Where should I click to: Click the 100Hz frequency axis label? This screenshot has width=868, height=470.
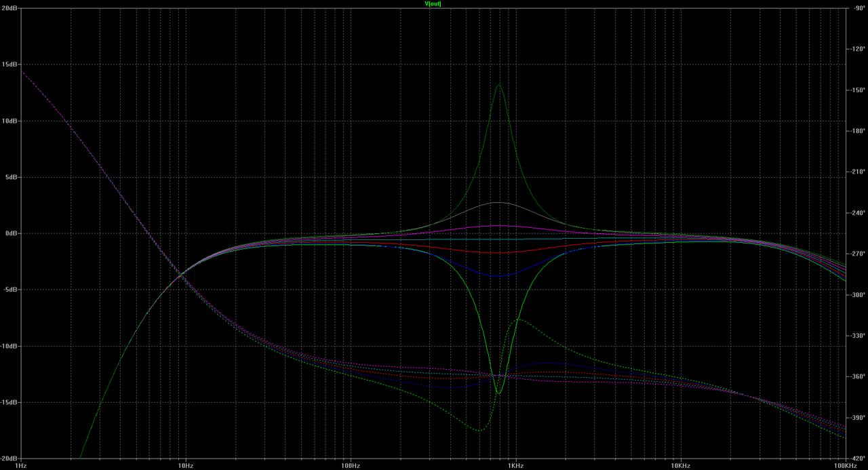[x=351, y=466]
